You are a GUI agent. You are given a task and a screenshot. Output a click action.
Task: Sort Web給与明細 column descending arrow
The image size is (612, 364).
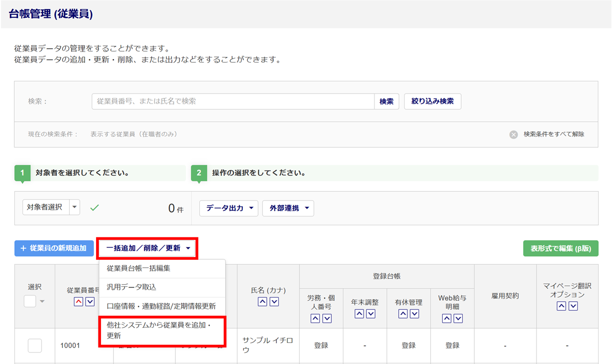(458, 319)
